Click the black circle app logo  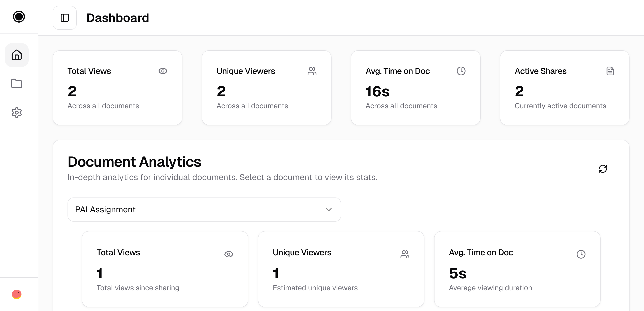point(19,17)
